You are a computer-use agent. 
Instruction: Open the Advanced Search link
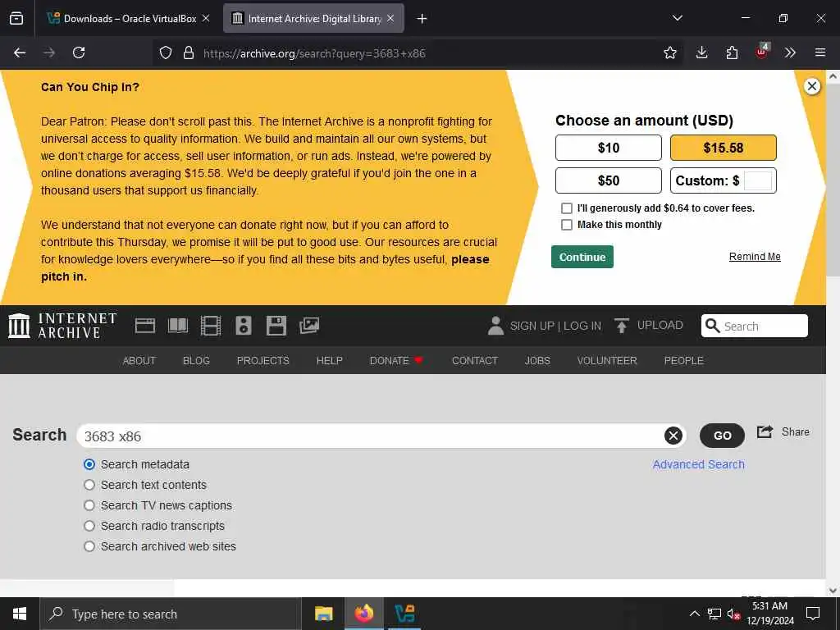[699, 464]
